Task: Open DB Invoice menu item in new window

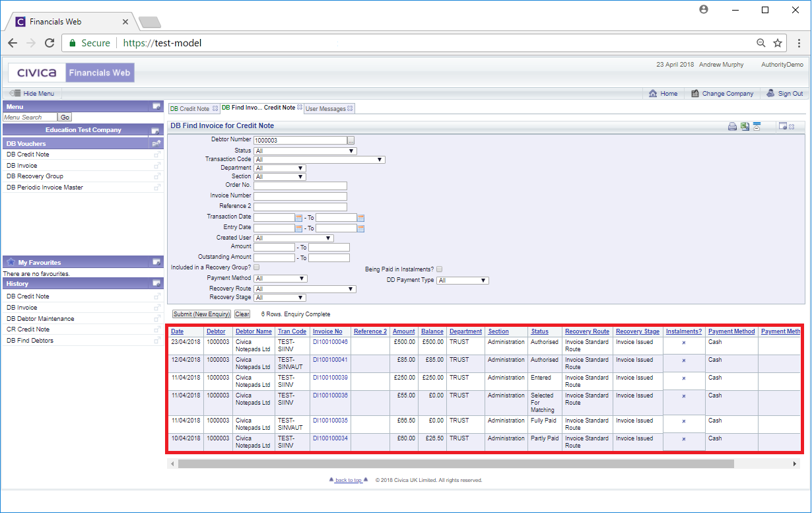Action: pyautogui.click(x=157, y=166)
